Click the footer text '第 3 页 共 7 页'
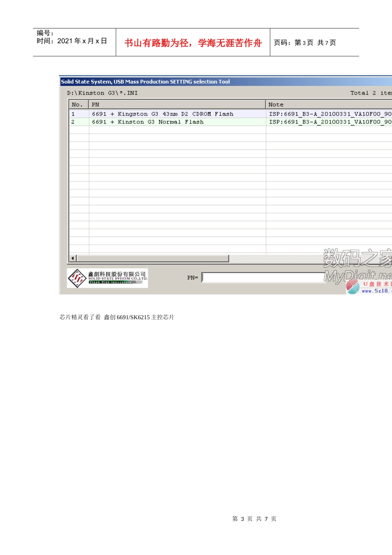 254,519
